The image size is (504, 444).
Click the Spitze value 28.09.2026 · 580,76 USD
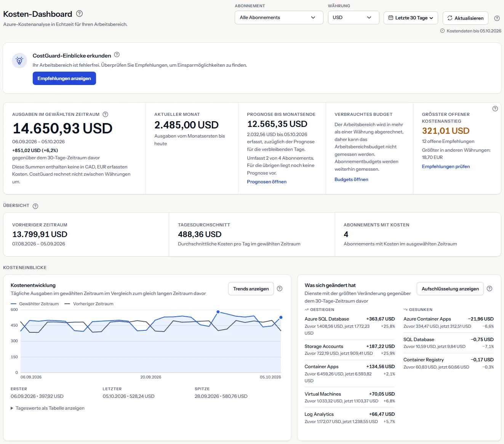coord(221,396)
